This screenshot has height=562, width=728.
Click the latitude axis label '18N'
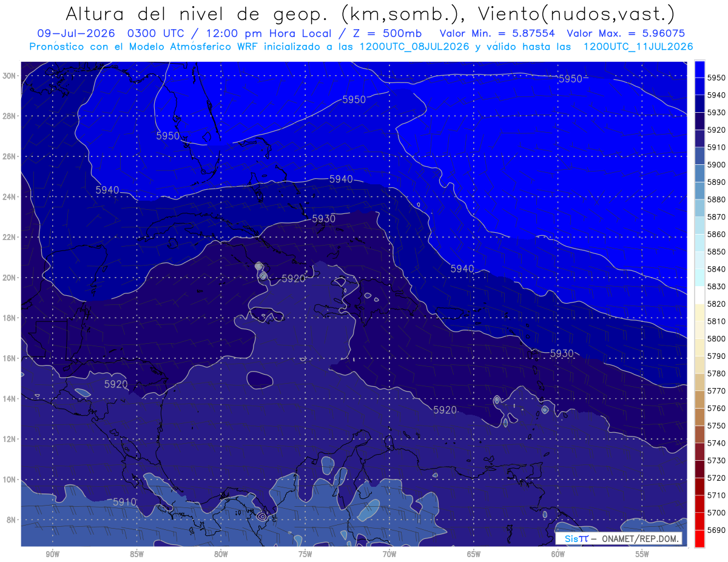coord(10,318)
